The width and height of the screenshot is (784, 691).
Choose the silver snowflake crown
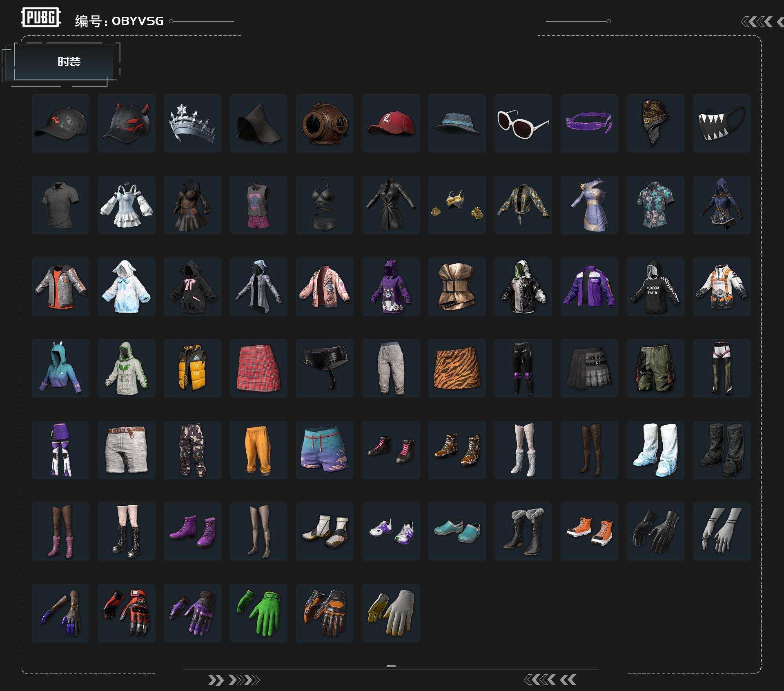[x=192, y=123]
